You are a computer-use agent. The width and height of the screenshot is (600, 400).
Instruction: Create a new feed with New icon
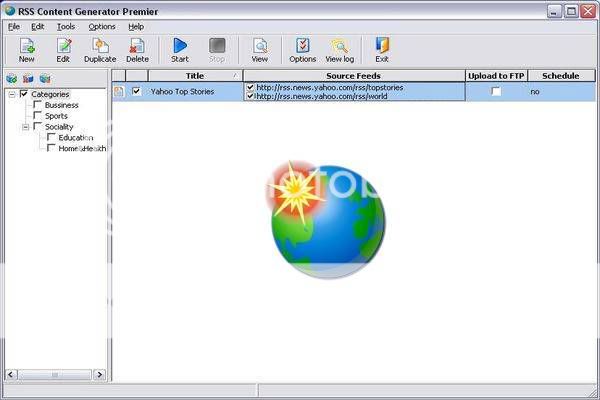26,50
